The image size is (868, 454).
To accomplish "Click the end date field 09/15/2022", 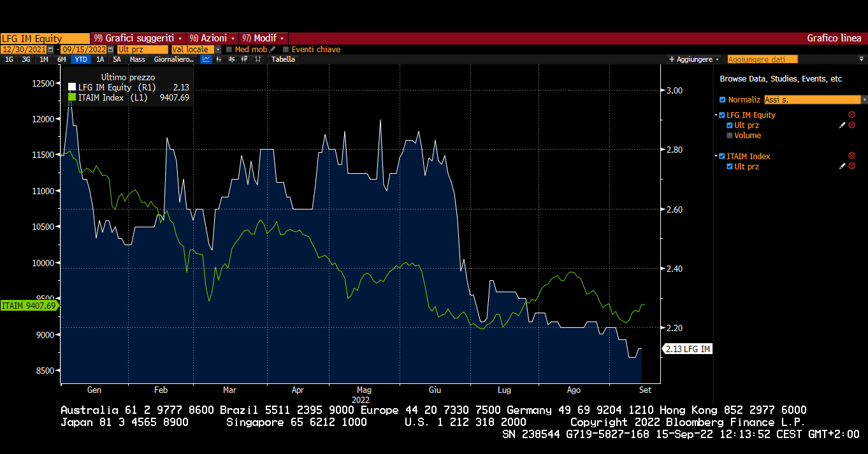I will coord(83,49).
